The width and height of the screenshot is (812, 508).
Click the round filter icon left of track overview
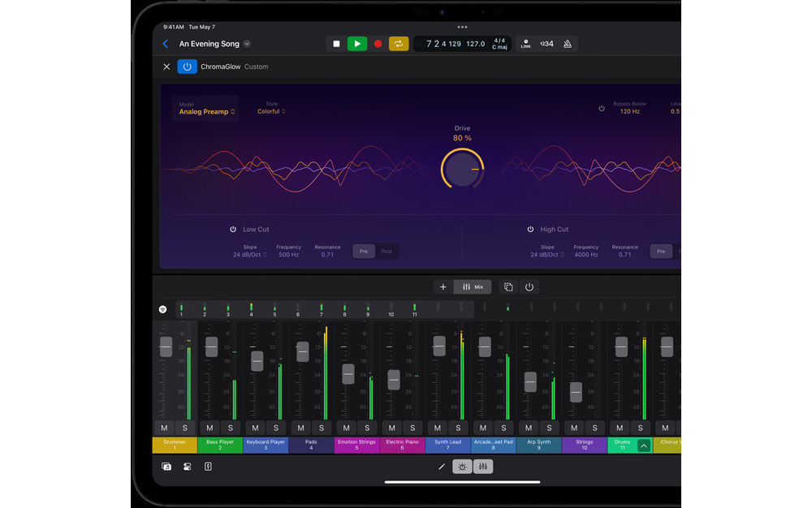pyautogui.click(x=162, y=309)
